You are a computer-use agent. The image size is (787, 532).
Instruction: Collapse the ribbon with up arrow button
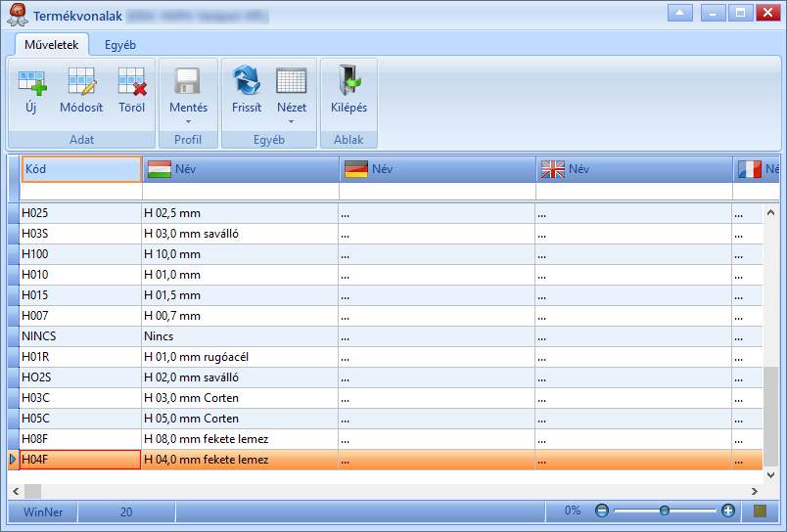pos(680,13)
